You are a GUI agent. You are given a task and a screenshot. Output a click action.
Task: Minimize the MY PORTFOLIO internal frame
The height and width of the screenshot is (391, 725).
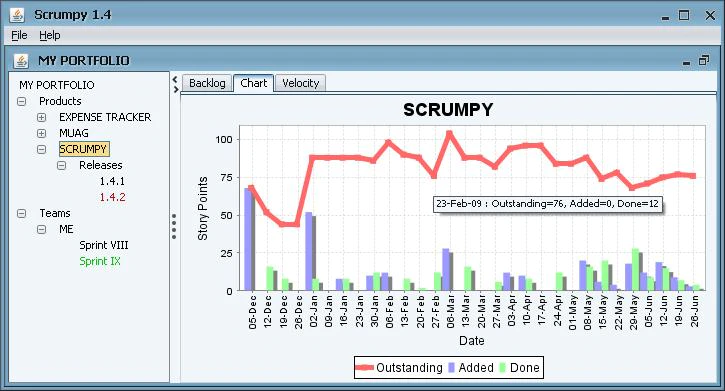click(686, 61)
